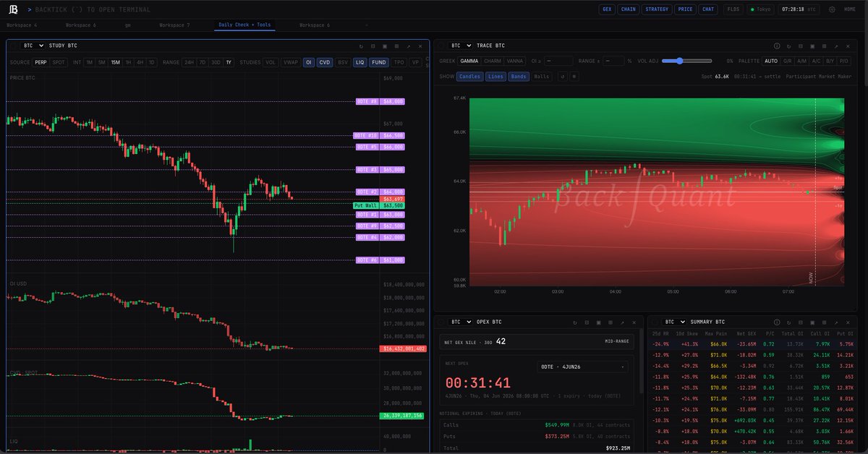Toggle the LIQ study

pos(359,62)
